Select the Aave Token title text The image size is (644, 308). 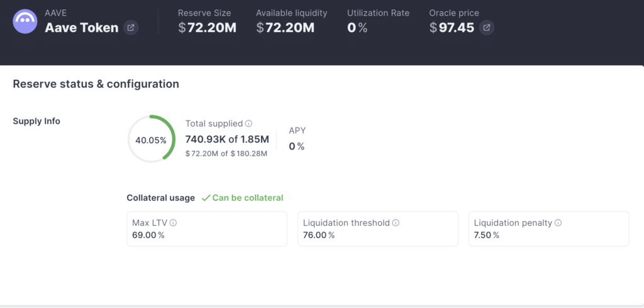pyautogui.click(x=81, y=28)
